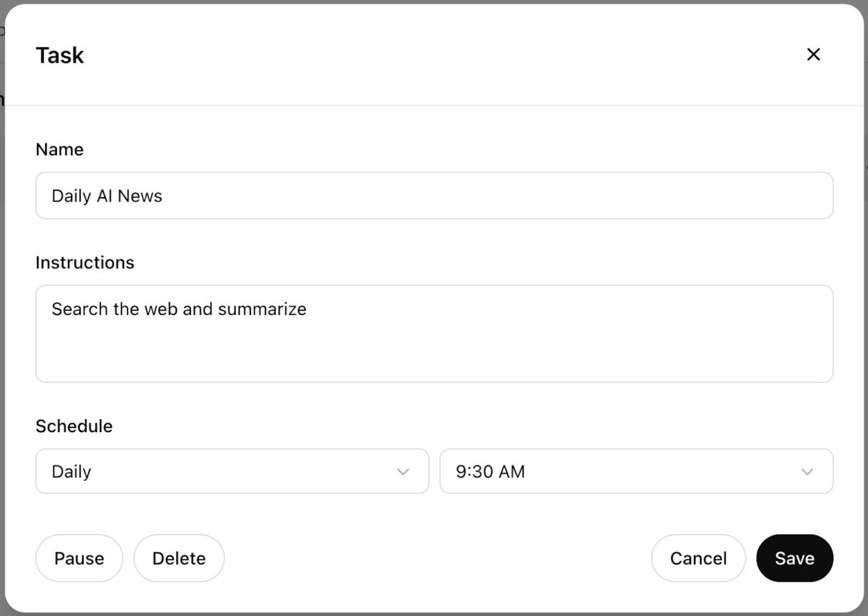Select the task name text Daily AI News

point(106,195)
